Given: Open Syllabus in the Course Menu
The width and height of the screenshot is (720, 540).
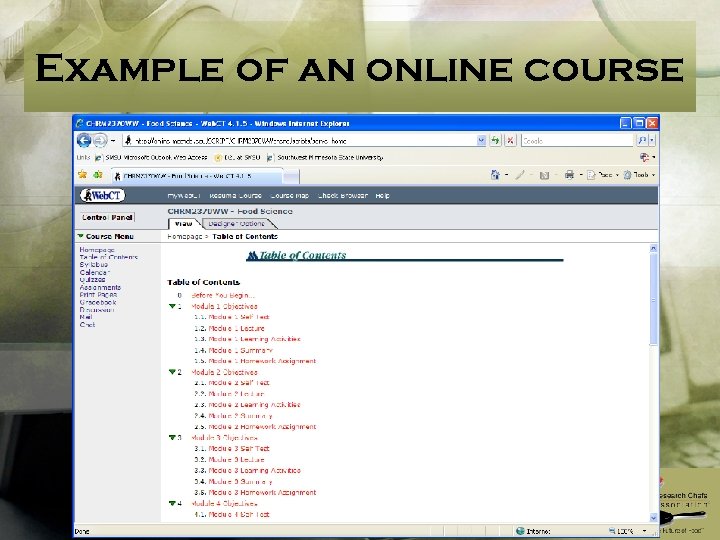Looking at the screenshot, I should [x=94, y=264].
